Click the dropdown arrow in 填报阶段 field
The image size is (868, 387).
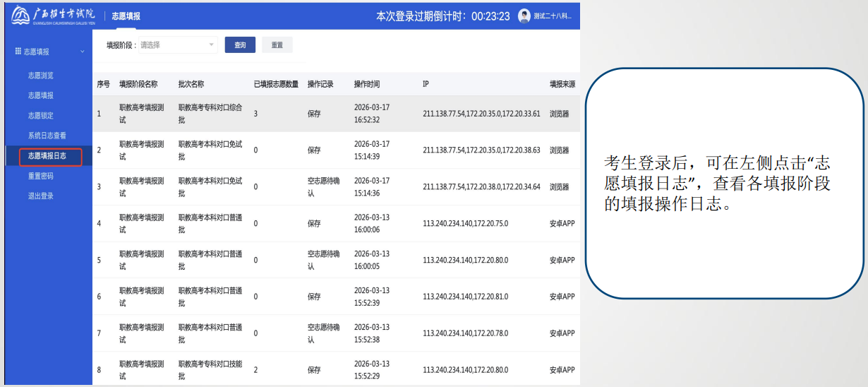point(211,45)
